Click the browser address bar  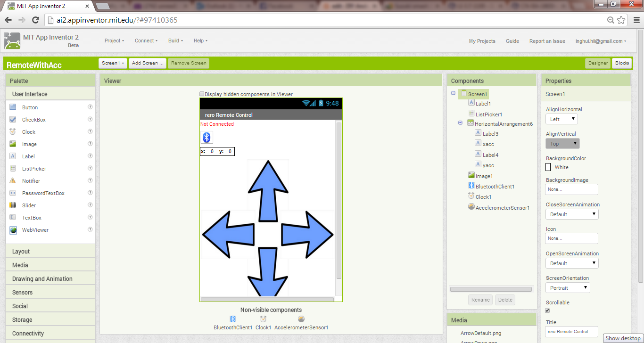click(x=325, y=20)
